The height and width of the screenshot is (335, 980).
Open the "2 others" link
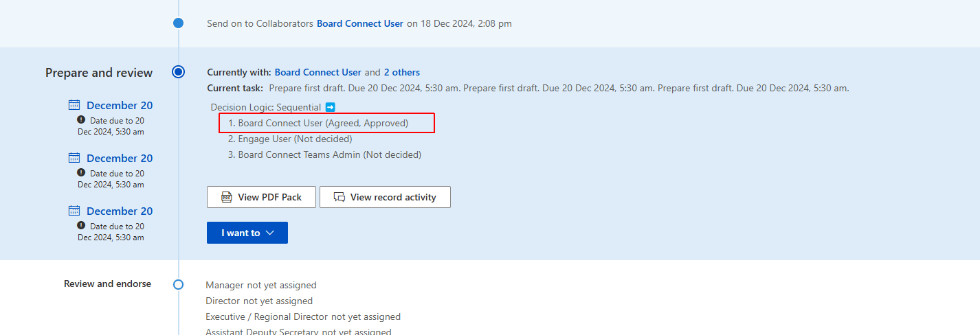(x=401, y=72)
